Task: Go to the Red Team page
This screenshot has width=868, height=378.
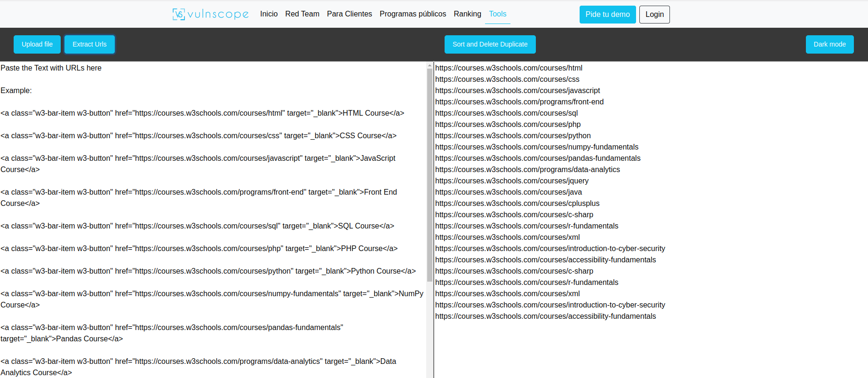Action: (302, 14)
